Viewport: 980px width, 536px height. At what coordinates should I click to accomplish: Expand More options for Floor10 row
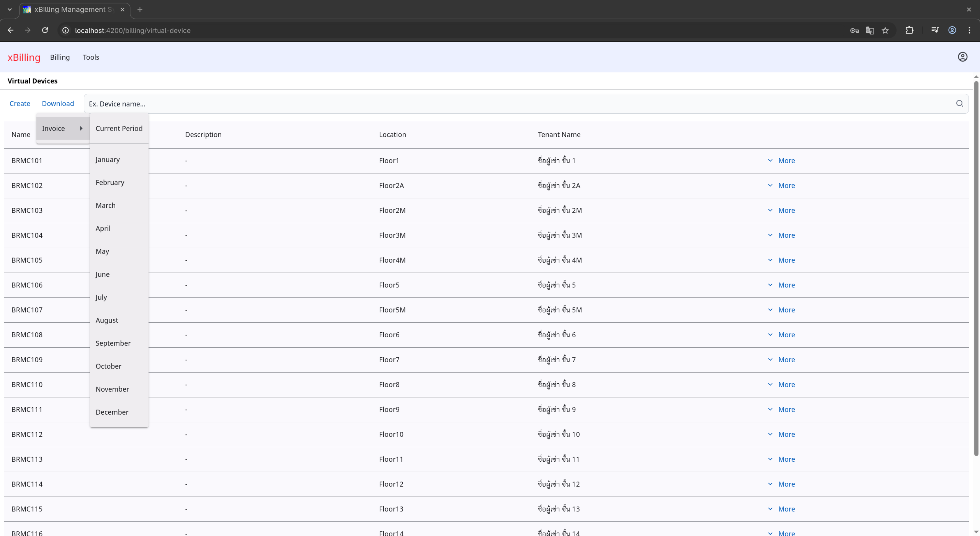781,435
